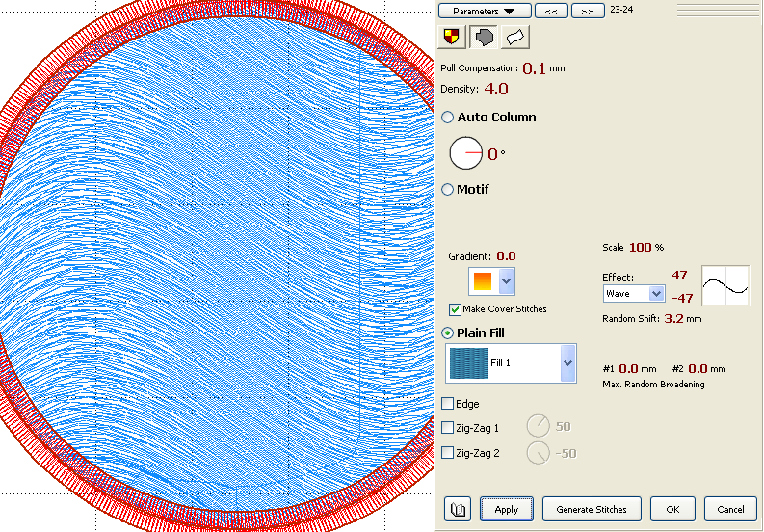
Task: Click the object range label 23-24
Action: tap(621, 10)
